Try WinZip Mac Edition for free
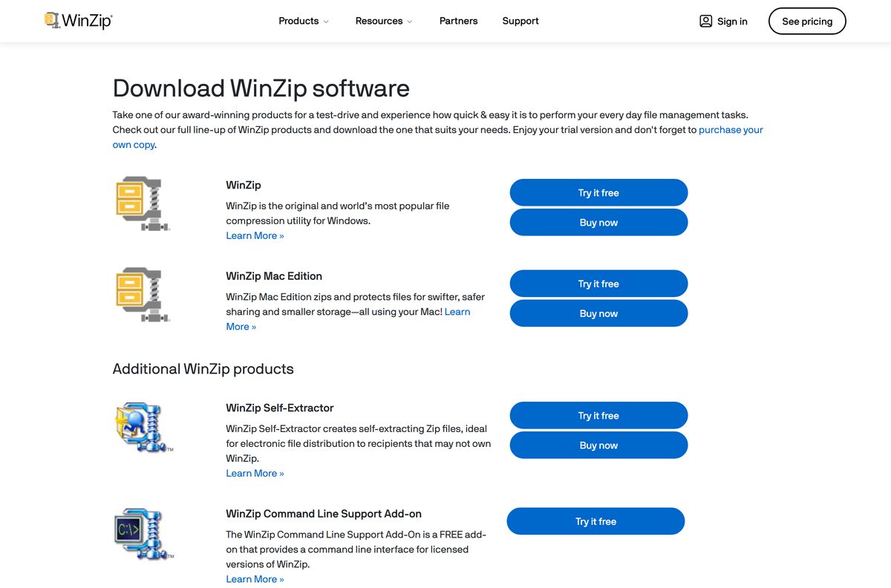Screen dimensions: 891x588 [598, 284]
